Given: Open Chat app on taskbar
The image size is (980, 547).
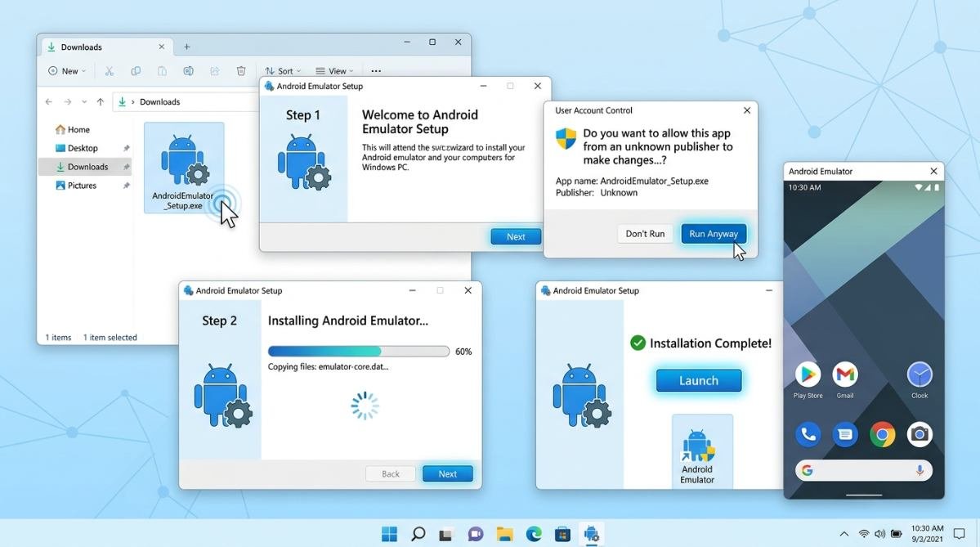Looking at the screenshot, I should (476, 534).
